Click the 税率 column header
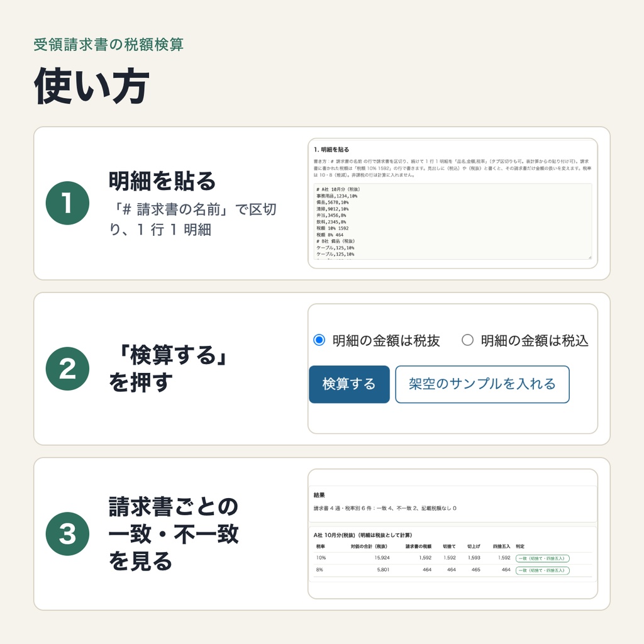 coord(320,547)
